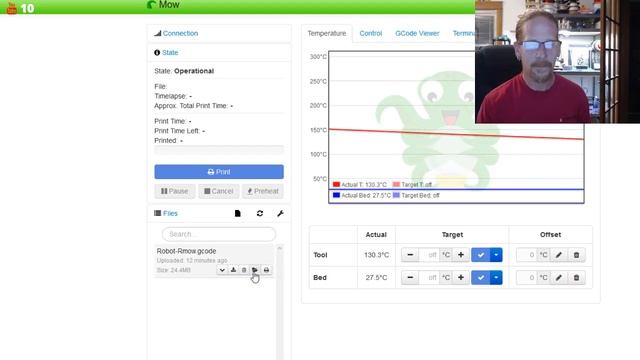Screen dimensions: 640x360
Task: Click the YouTube icon in top-left corner
Action: [x=12, y=8]
